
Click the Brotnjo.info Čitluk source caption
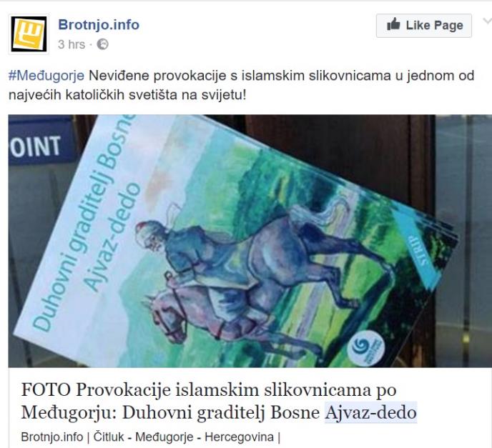pos(151,437)
